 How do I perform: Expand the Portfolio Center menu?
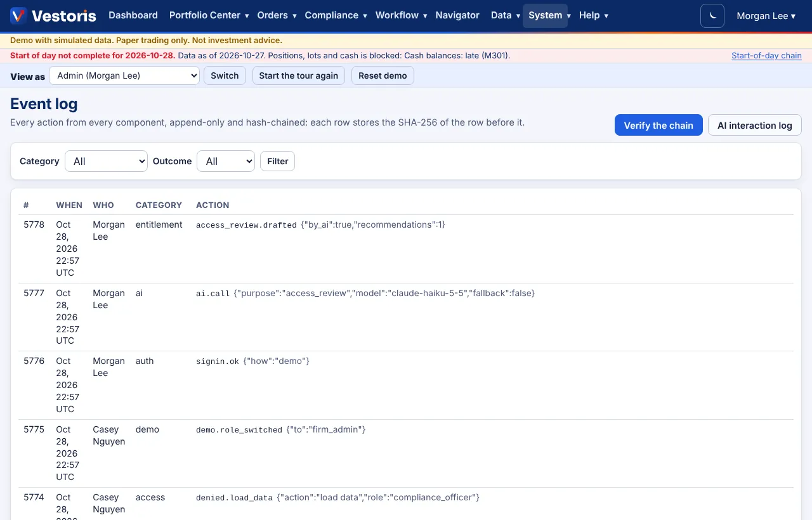point(209,15)
